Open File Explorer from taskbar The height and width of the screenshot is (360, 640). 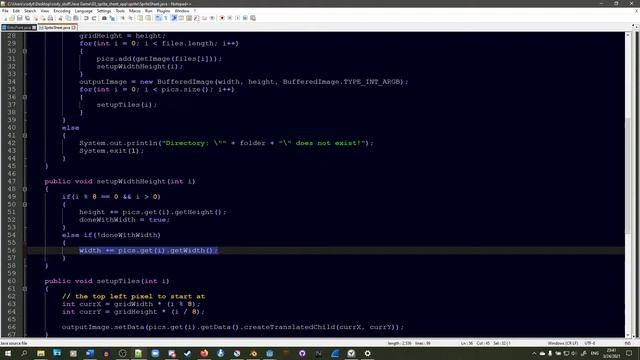click(x=41, y=353)
